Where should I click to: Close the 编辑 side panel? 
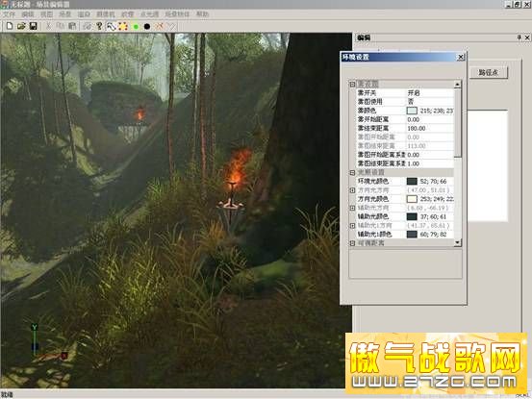click(527, 37)
